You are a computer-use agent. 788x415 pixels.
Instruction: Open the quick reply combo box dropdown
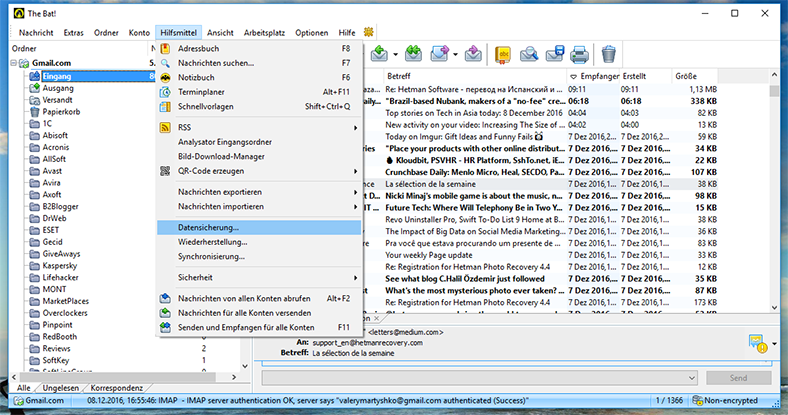point(692,378)
